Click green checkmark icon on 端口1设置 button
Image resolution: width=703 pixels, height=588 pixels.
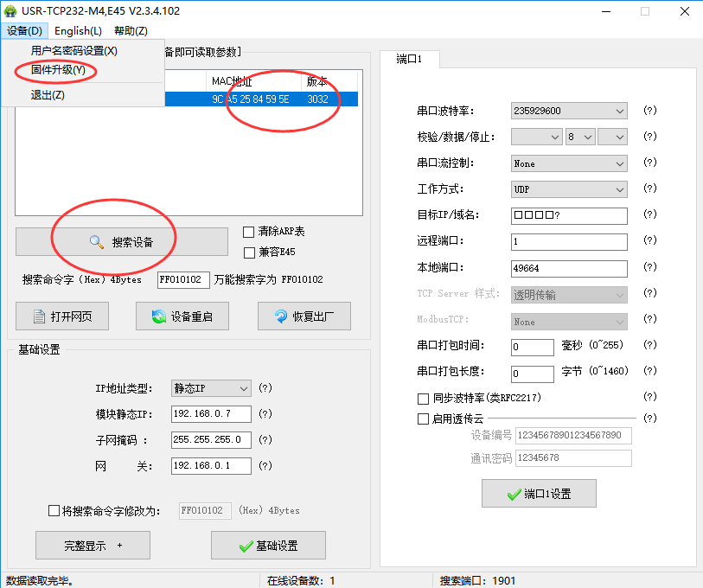(514, 495)
